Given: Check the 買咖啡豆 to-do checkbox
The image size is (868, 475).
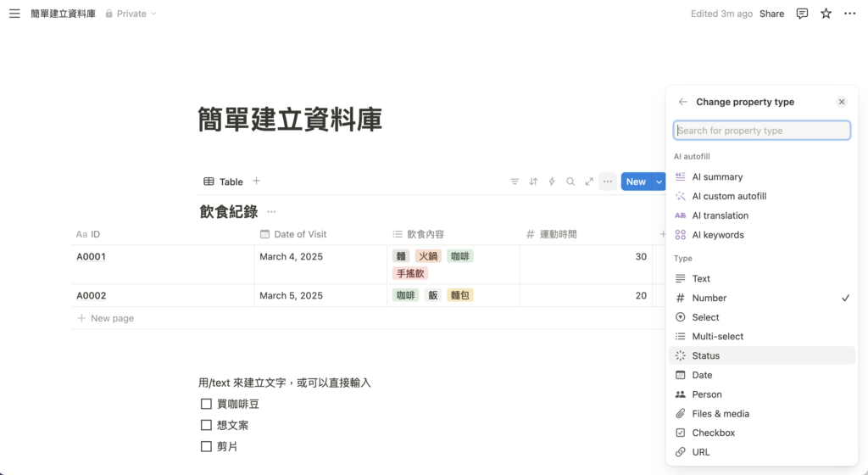Looking at the screenshot, I should coord(206,404).
